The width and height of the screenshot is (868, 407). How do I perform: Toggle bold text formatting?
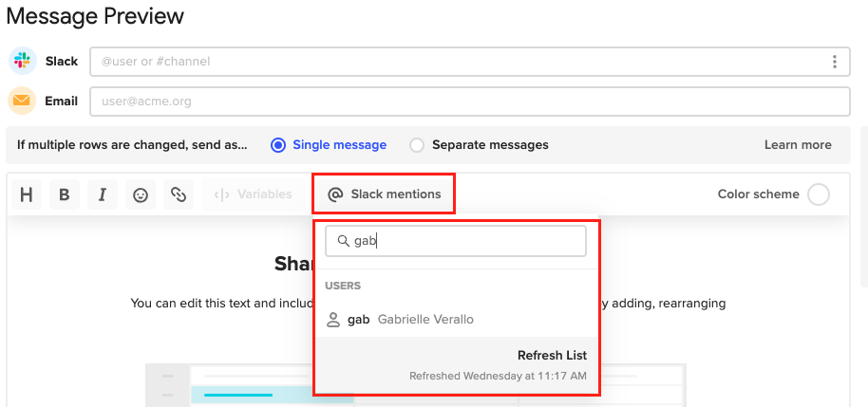point(65,194)
